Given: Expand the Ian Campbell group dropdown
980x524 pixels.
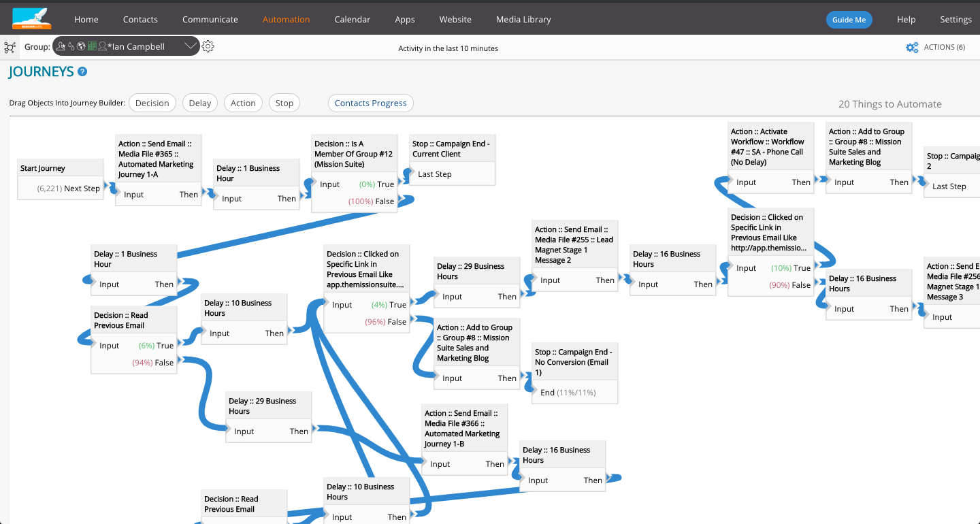Looking at the screenshot, I should [x=191, y=46].
